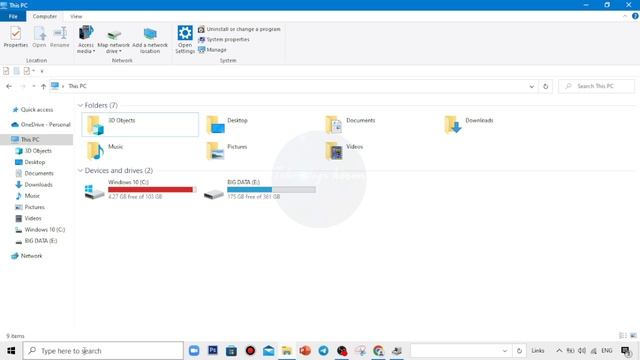Go up one level with Up arrow
Screen dimensions: 640x360
tap(43, 86)
